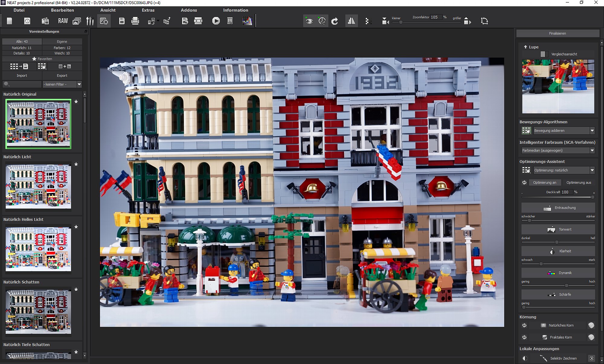Switch to Optimierung aus
Screen dimensions: 604x364
(x=579, y=182)
